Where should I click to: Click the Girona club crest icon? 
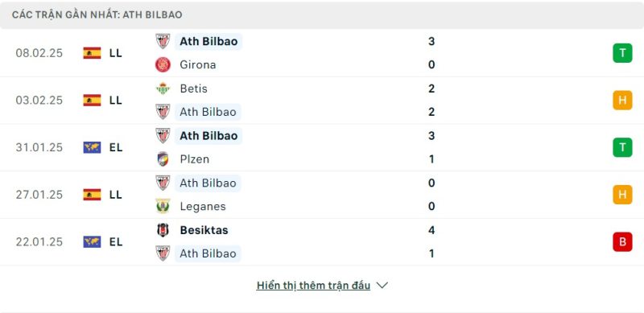coord(163,65)
